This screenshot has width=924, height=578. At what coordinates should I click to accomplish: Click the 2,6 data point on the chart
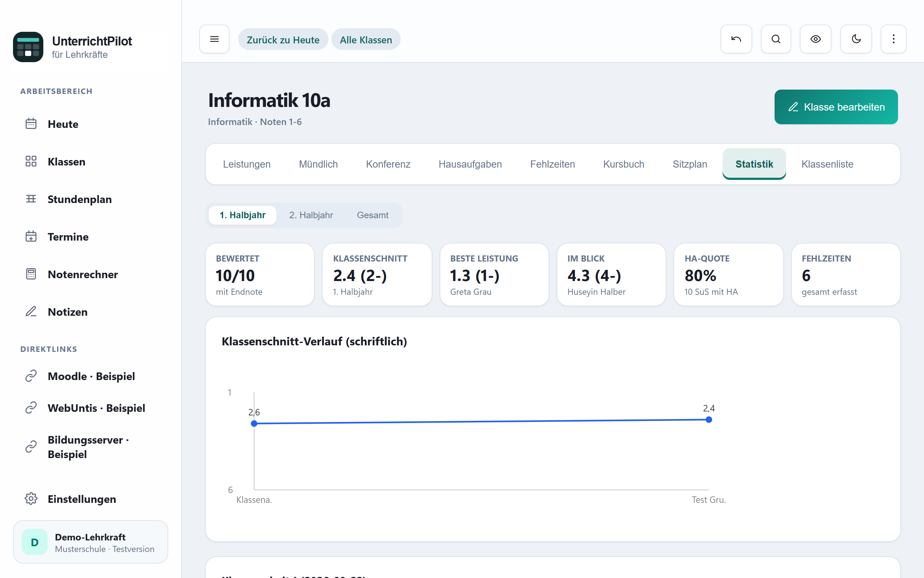tap(254, 423)
